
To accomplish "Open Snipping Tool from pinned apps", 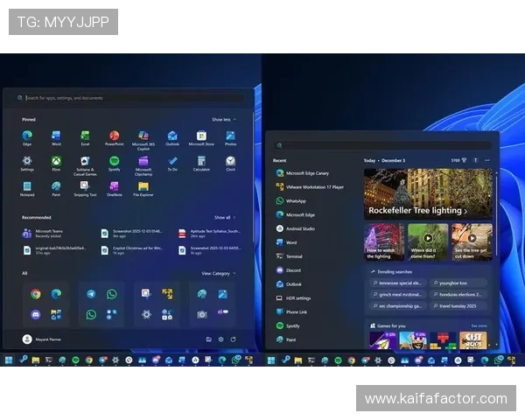I will click(85, 188).
